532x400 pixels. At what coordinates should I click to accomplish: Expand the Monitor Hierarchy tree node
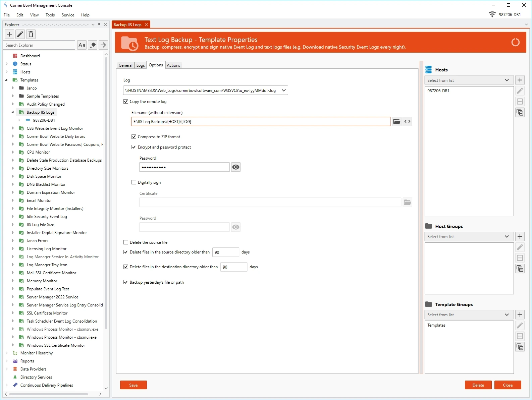pyautogui.click(x=7, y=353)
